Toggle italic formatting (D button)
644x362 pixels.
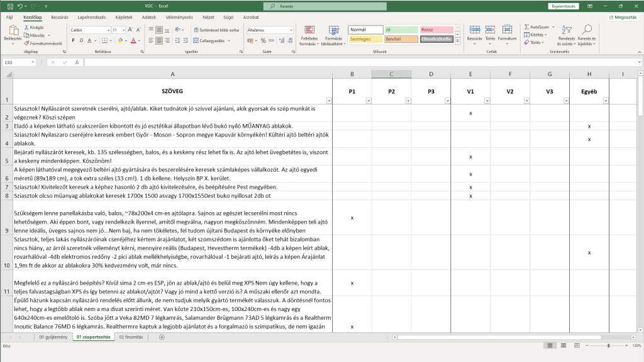coord(82,41)
